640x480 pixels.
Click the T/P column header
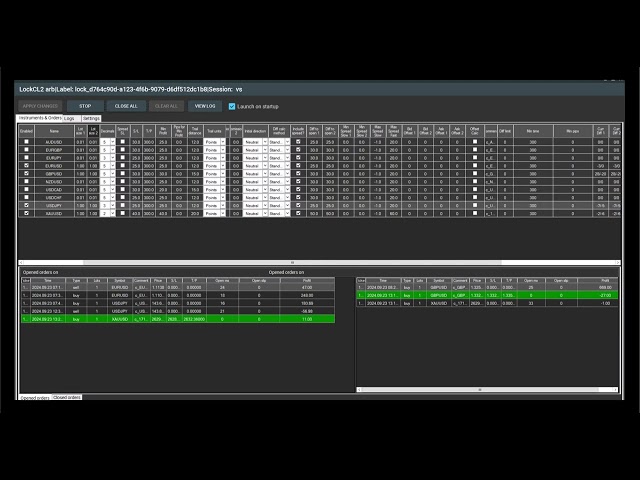point(149,131)
